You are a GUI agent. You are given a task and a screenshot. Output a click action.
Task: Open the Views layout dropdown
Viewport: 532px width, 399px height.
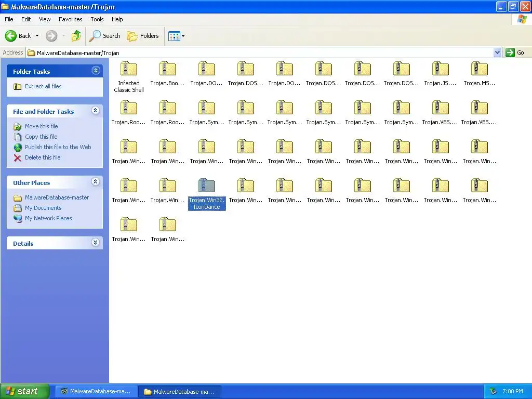[177, 36]
